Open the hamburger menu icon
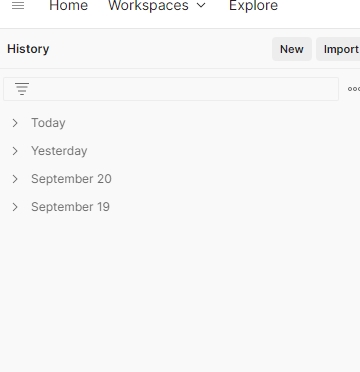 click(x=18, y=5)
